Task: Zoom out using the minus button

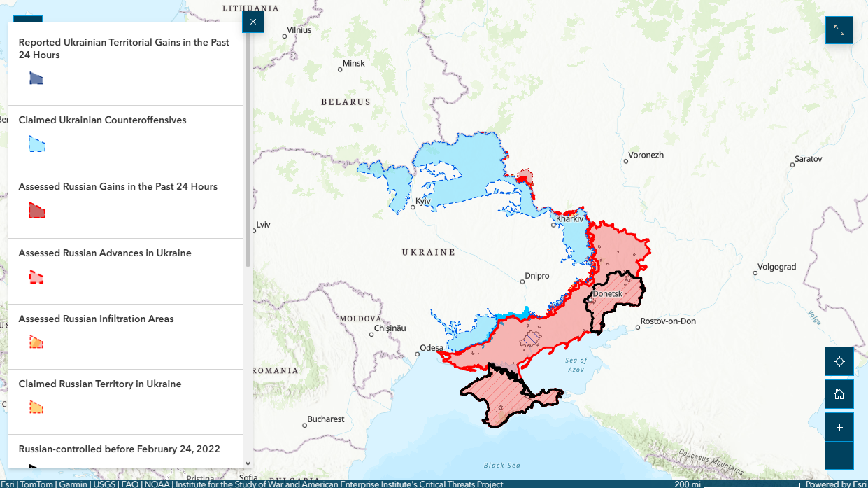Action: pos(839,456)
